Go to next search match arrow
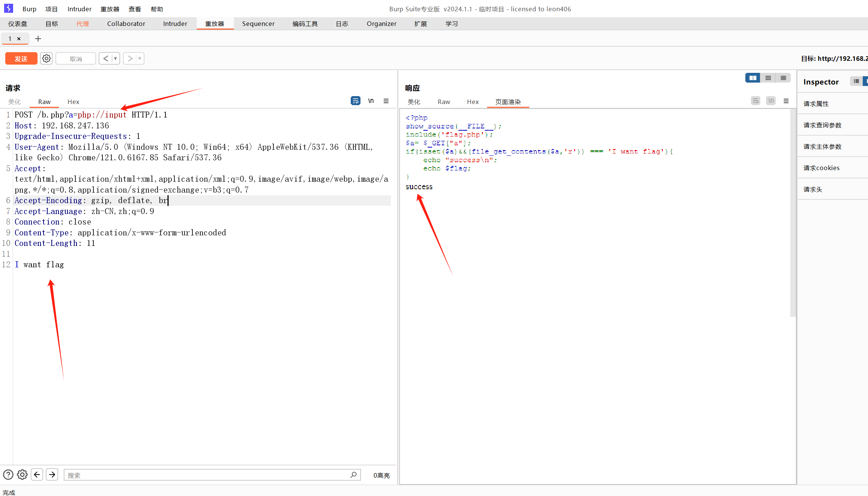Viewport: 868px width, 496px height. pyautogui.click(x=52, y=475)
